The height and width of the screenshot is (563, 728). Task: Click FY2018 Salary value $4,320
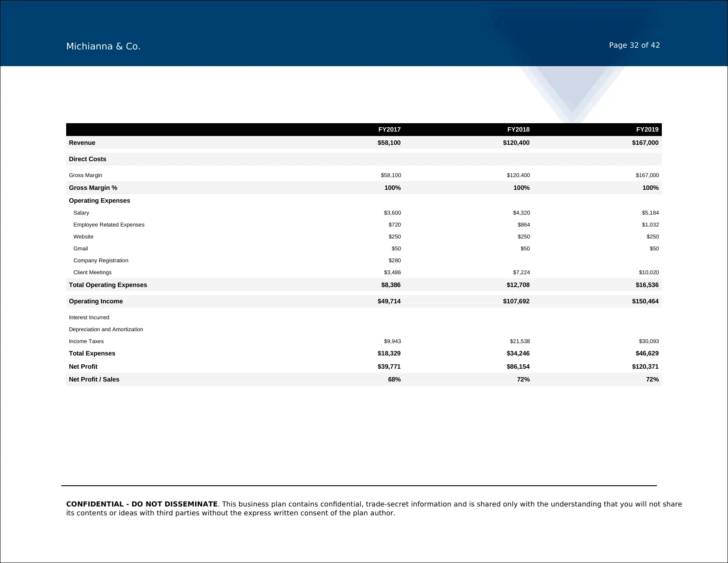point(522,213)
